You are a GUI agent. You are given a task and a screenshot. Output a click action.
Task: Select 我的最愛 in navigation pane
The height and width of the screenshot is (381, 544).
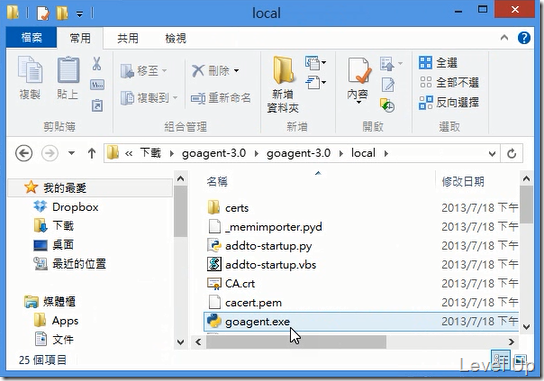[x=90, y=188]
